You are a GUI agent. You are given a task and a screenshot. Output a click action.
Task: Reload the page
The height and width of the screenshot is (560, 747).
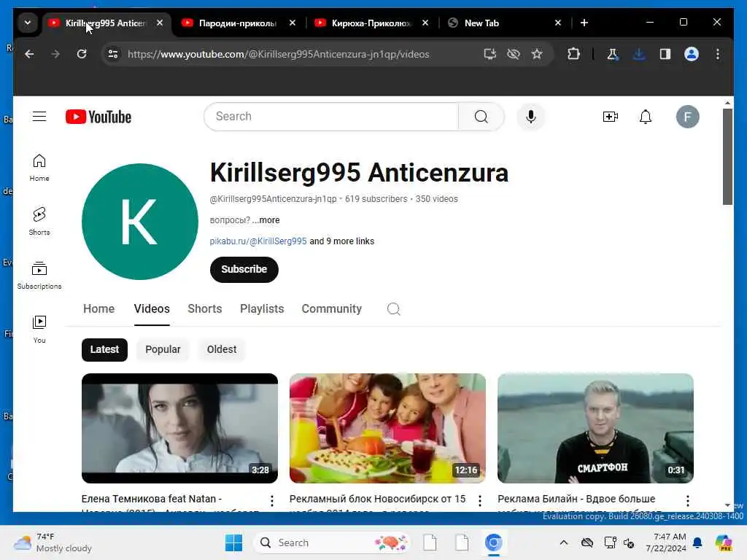pyautogui.click(x=82, y=54)
